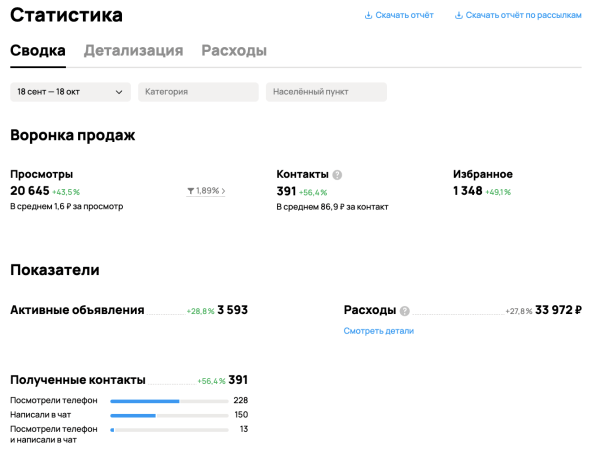This screenshot has height=465, width=600.
Task: Click the text В среднем 86,9 ₽ за контакт
Action: (x=333, y=207)
